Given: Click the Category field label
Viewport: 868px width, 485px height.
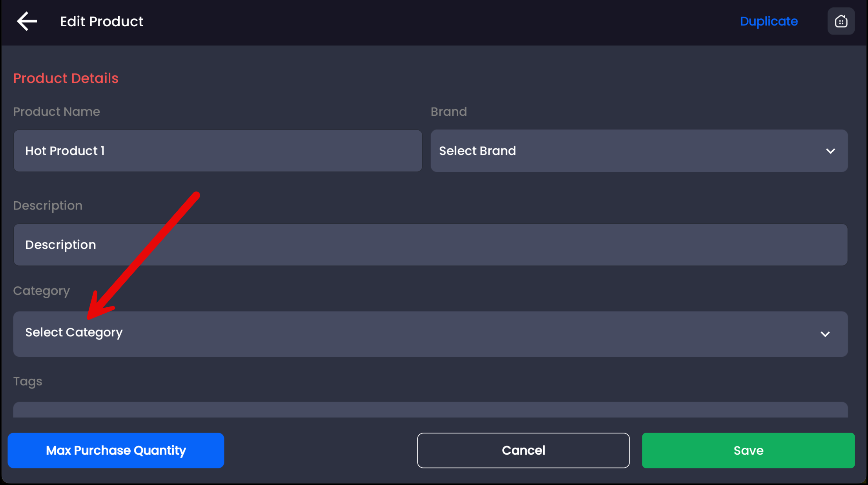Looking at the screenshot, I should click(x=41, y=291).
